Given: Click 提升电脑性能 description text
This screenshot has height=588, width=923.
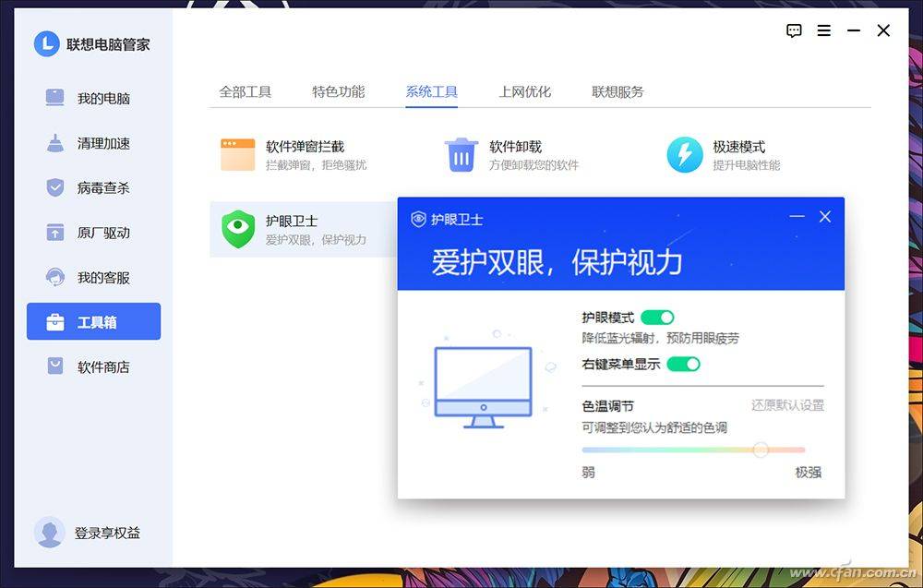Looking at the screenshot, I should click(x=747, y=165).
